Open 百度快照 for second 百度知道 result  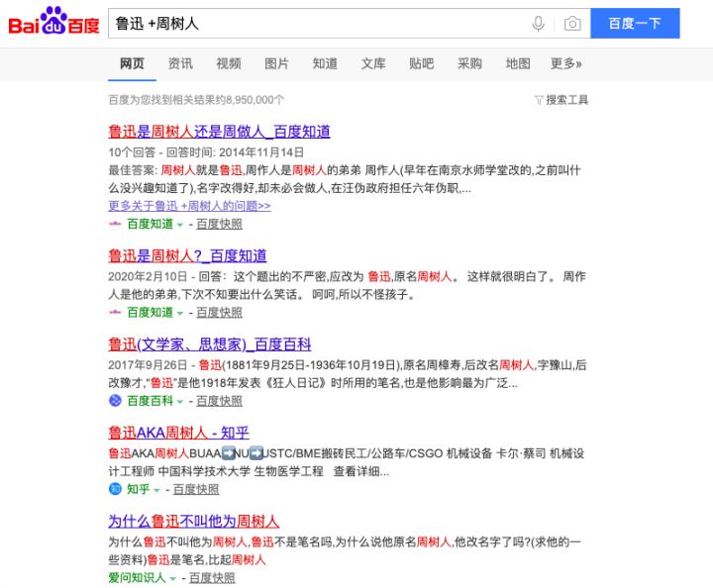[219, 313]
